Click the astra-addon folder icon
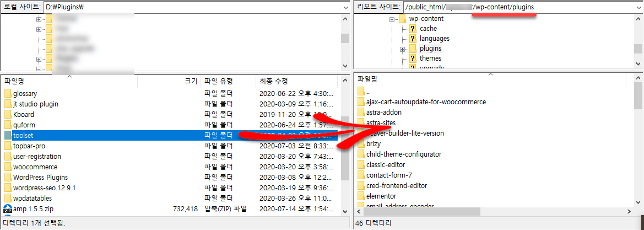 click(x=361, y=112)
